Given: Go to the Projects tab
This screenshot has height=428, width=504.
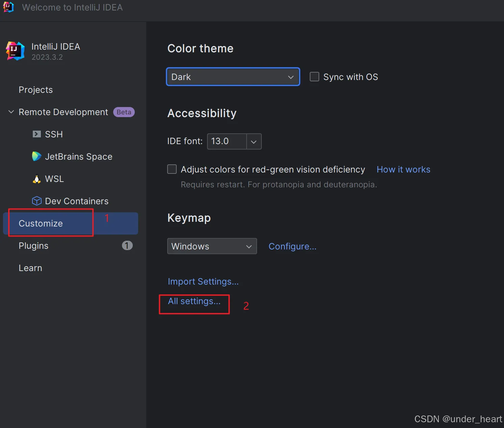Looking at the screenshot, I should tap(36, 90).
